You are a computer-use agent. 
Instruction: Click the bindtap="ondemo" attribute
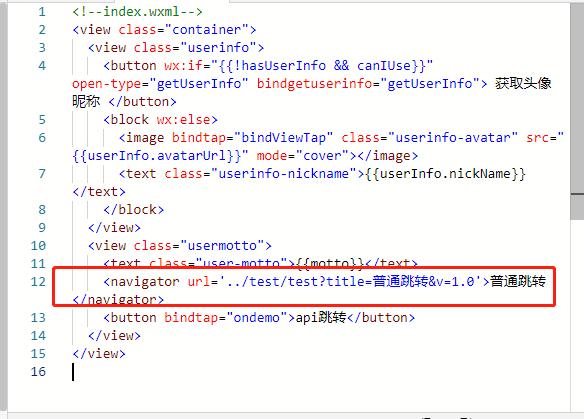pos(226,318)
